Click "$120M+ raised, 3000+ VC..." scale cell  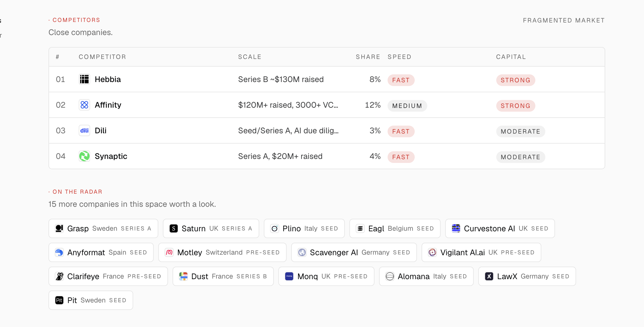tap(288, 105)
